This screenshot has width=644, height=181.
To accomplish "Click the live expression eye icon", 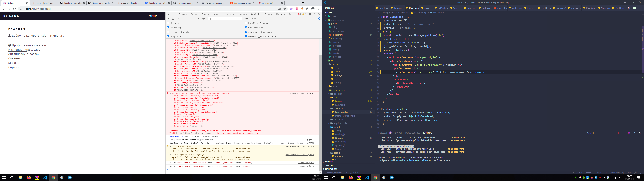I will [x=204, y=19].
